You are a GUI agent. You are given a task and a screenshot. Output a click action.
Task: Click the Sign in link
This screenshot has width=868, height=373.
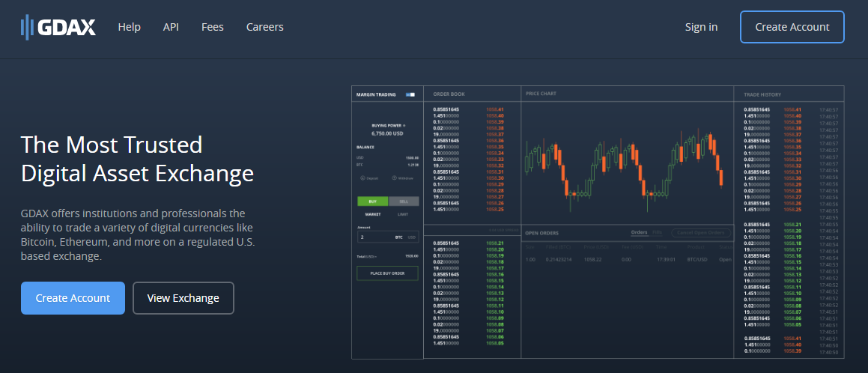click(x=701, y=27)
